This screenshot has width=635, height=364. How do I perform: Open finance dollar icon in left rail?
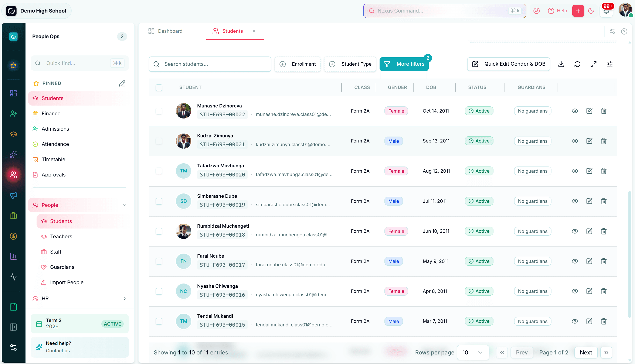click(13, 236)
